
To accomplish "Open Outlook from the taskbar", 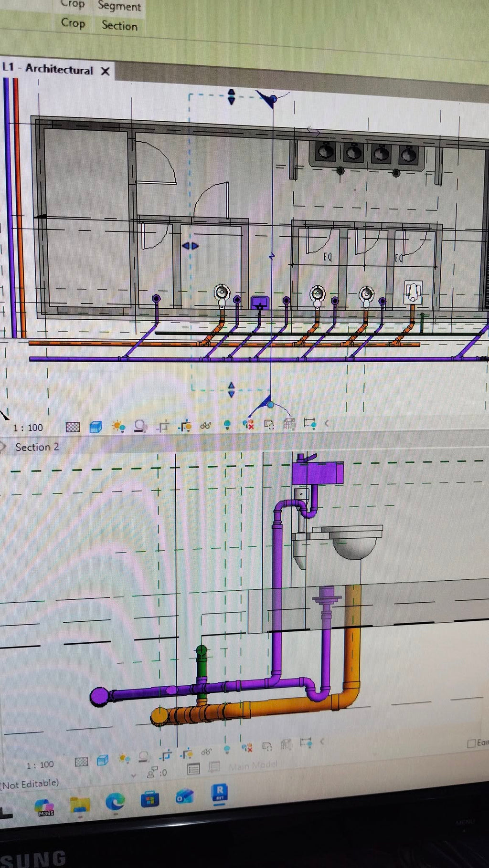I will 184,795.
